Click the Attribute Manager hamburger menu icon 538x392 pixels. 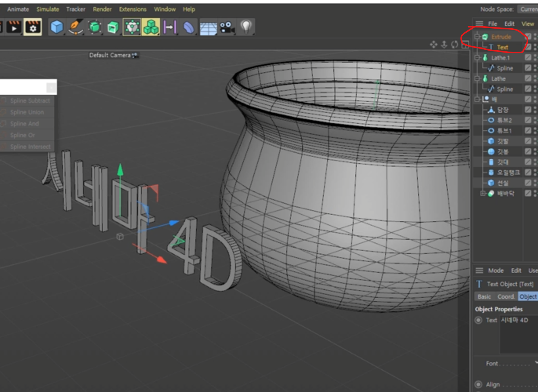tap(479, 270)
